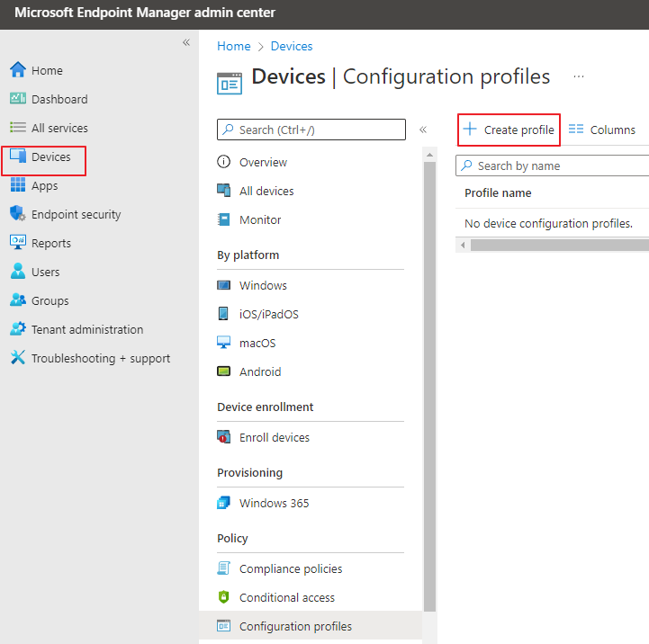Click the Endpoint security shield icon
Screen dimensions: 649x644
coord(18,214)
